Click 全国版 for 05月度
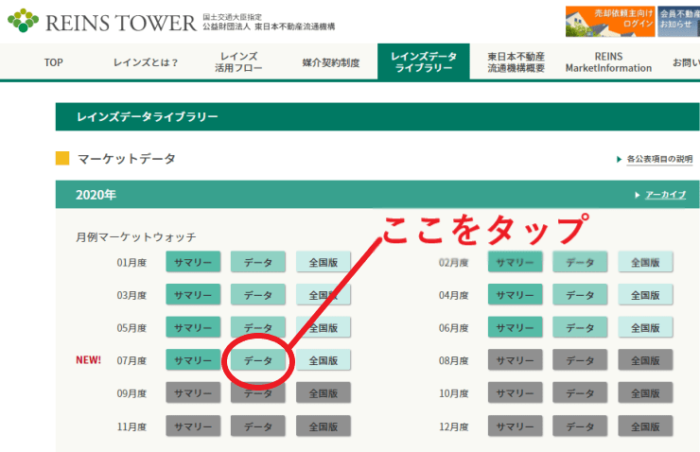 pyautogui.click(x=323, y=327)
